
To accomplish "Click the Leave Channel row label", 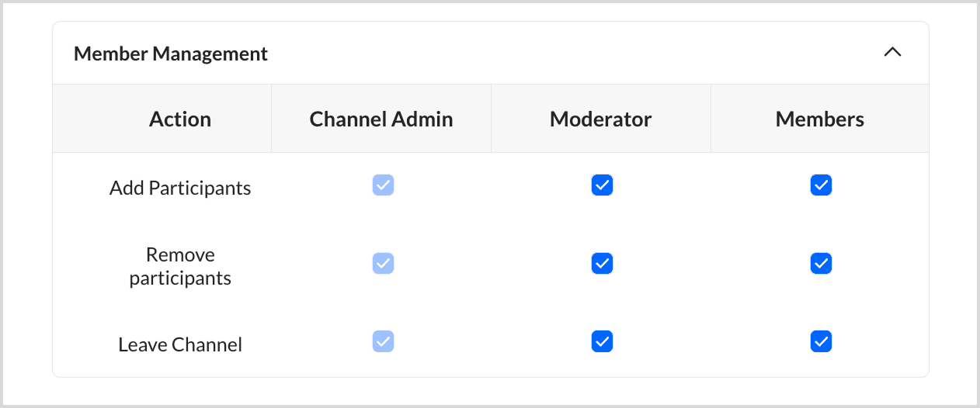I will 180,344.
